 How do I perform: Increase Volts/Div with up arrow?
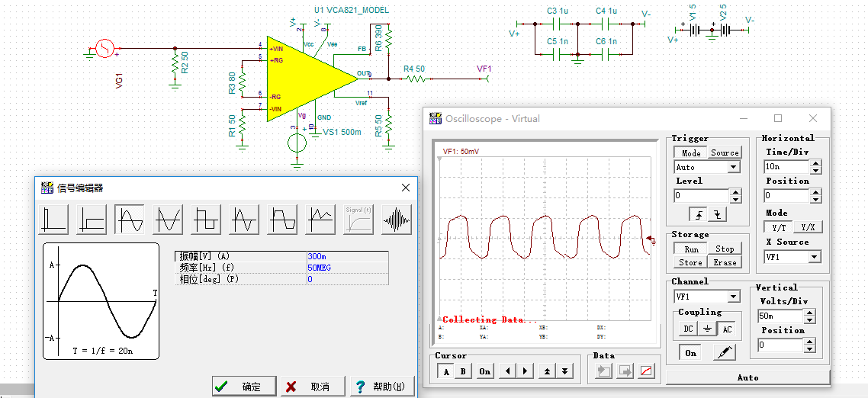[x=810, y=313]
